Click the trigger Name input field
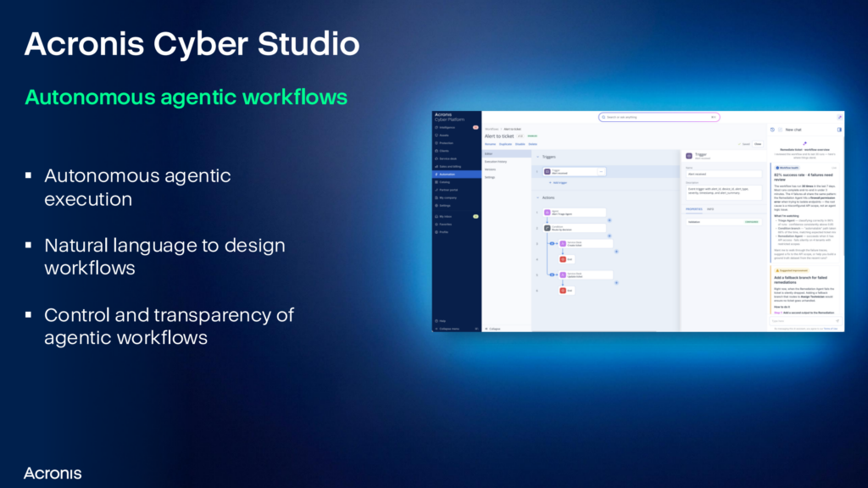This screenshot has height=488, width=868. [x=724, y=175]
